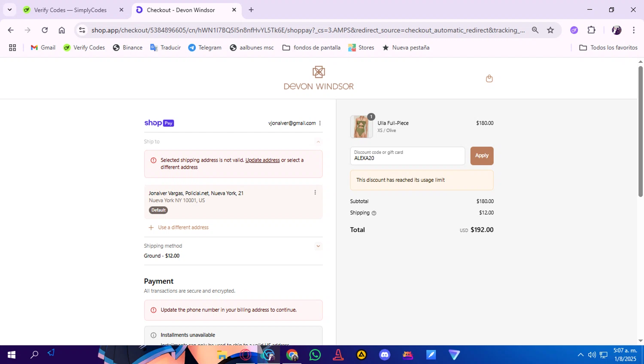Click the Devon Windsor logo
Viewport: 644px width, 364px height.
pyautogui.click(x=319, y=78)
